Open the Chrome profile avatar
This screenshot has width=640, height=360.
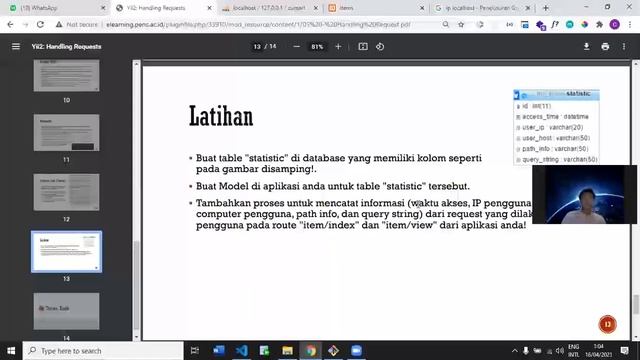coord(615,24)
